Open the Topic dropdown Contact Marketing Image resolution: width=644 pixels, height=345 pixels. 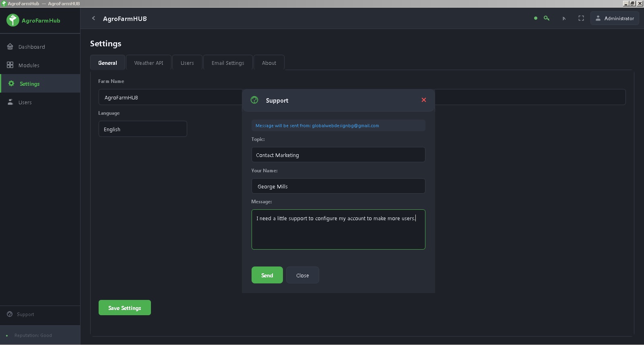338,155
